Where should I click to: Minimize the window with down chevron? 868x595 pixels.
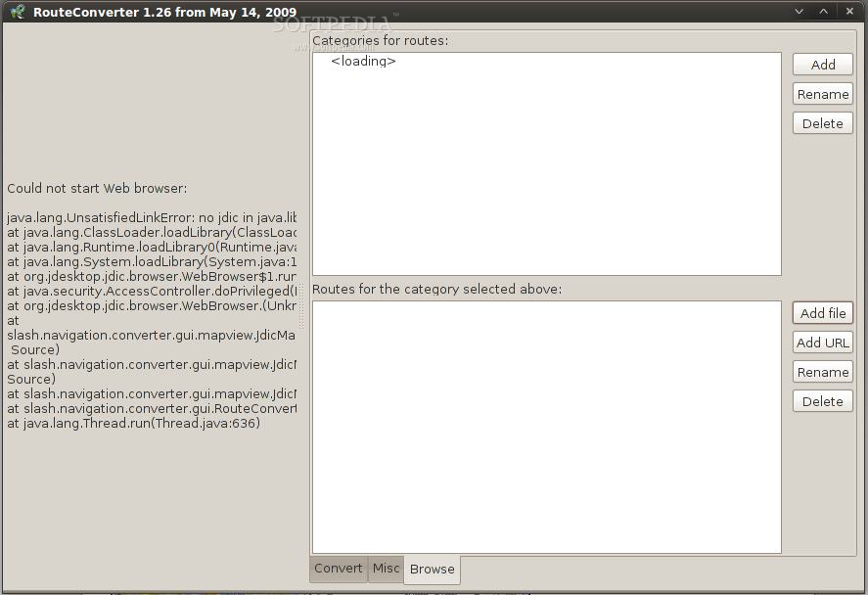pos(799,11)
